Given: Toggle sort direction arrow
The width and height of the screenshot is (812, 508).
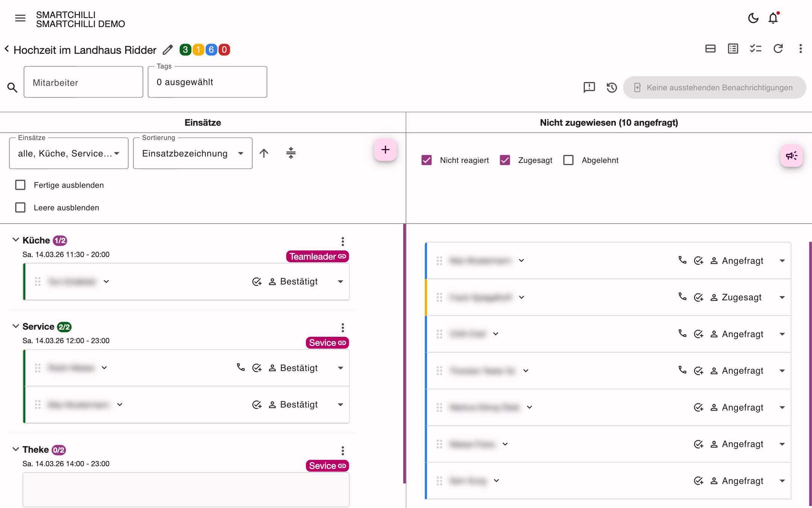Looking at the screenshot, I should pyautogui.click(x=264, y=153).
